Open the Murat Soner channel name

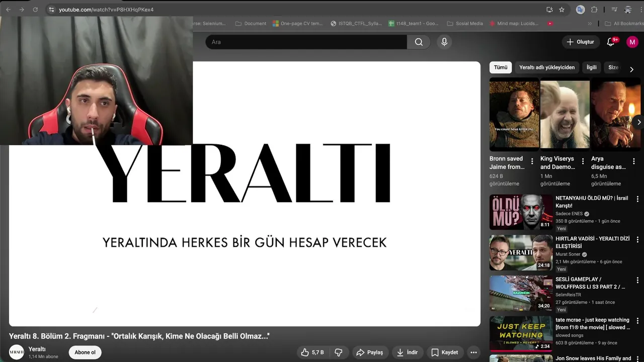[568, 254]
